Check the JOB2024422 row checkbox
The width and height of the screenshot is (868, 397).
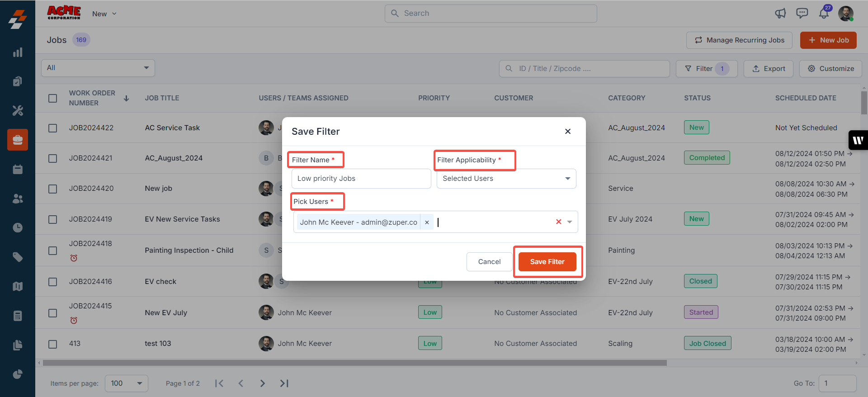pyautogui.click(x=53, y=128)
